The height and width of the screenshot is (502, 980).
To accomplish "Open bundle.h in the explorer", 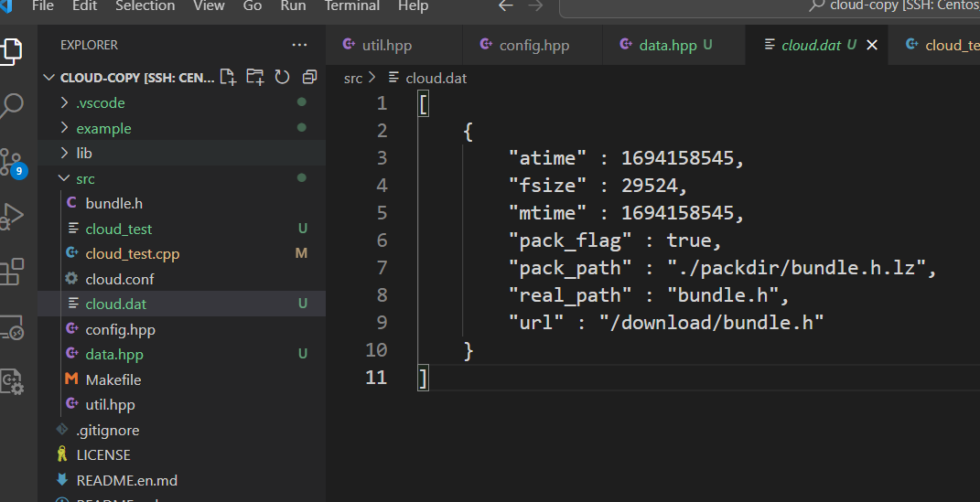I will click(x=181, y=203).
